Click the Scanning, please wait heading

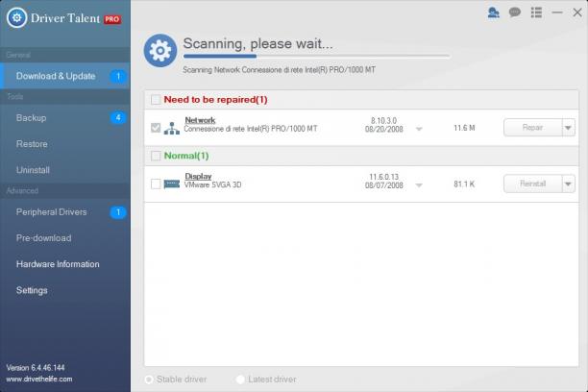(x=257, y=43)
